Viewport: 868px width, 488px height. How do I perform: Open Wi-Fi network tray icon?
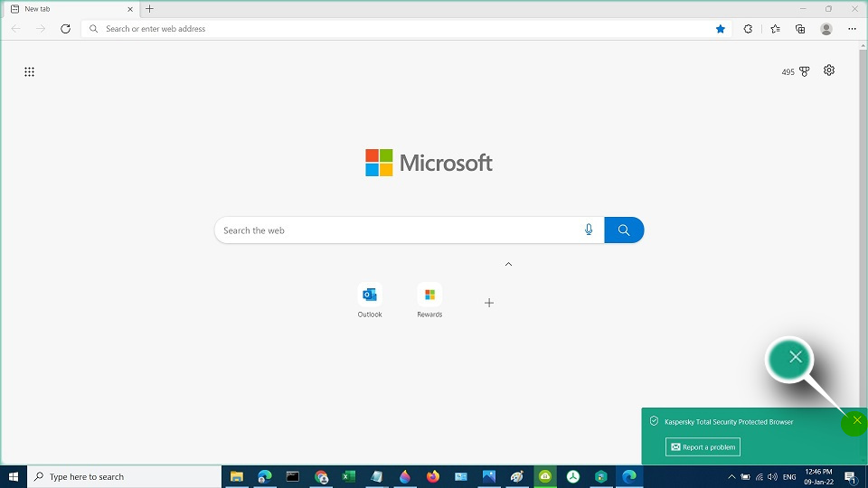coord(759,477)
